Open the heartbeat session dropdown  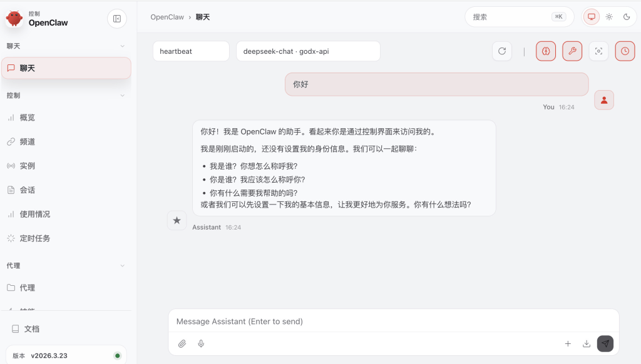191,51
